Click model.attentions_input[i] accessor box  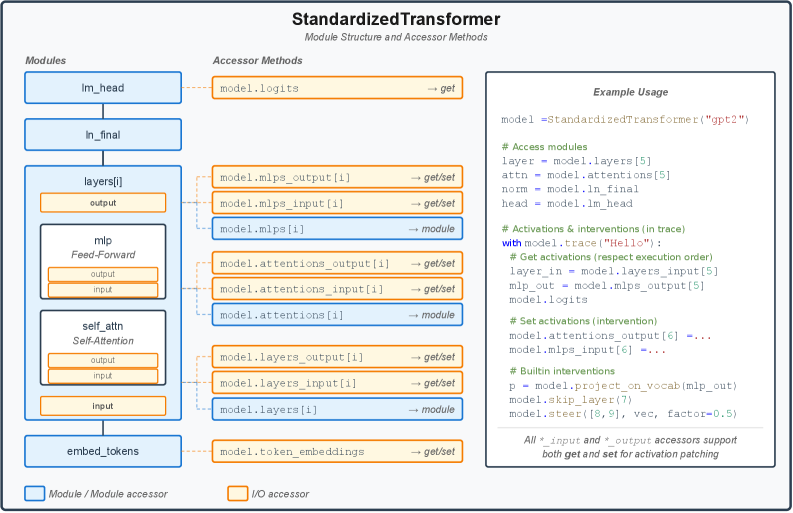[x=337, y=289]
